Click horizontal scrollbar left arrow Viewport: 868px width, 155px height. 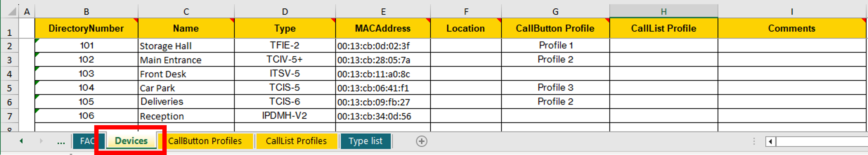(x=770, y=142)
